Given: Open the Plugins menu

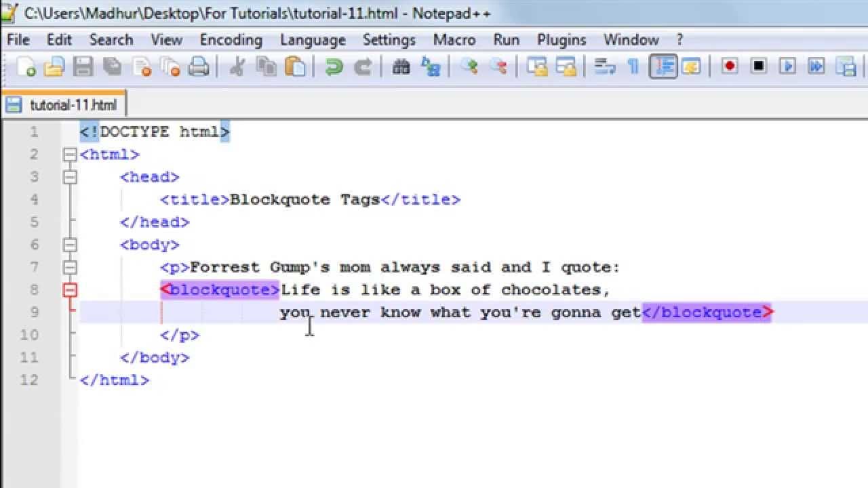Looking at the screenshot, I should [x=561, y=40].
